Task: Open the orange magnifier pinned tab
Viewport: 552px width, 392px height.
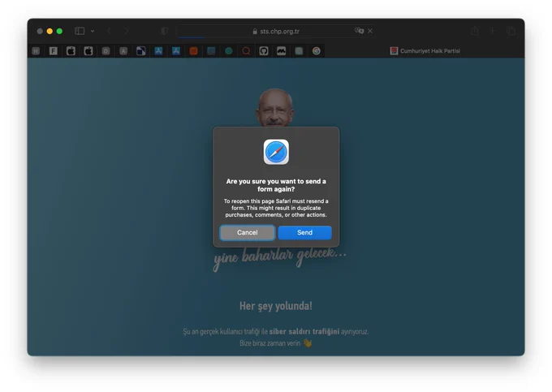Action: coord(246,51)
